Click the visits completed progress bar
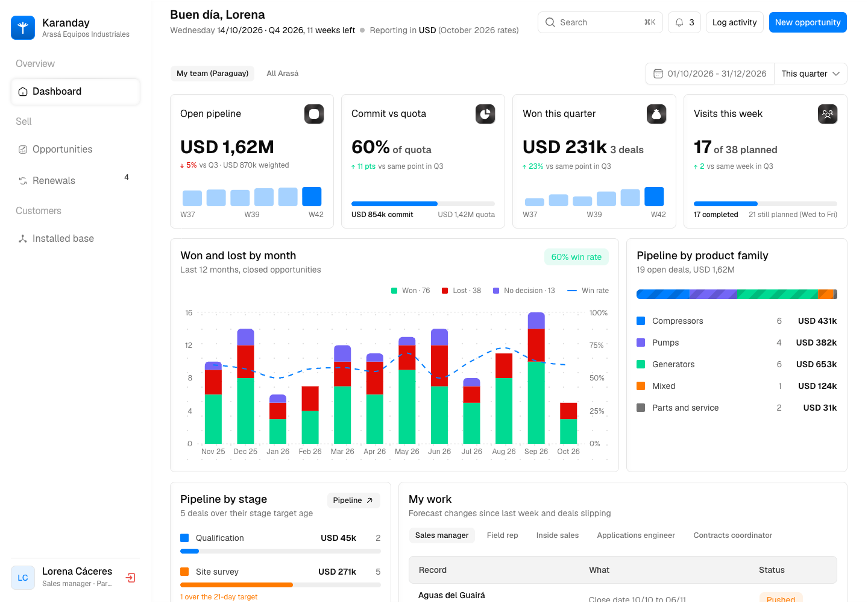 point(766,204)
